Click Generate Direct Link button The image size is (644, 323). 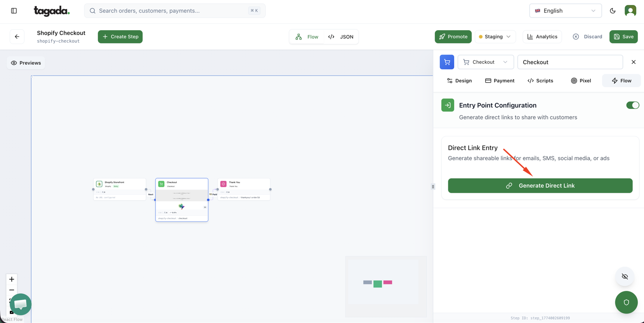540,186
